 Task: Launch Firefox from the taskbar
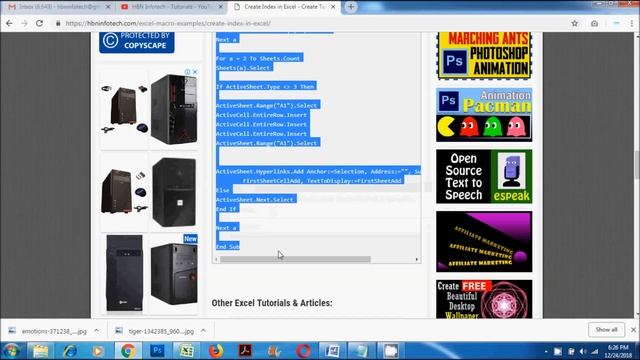[x=216, y=351]
